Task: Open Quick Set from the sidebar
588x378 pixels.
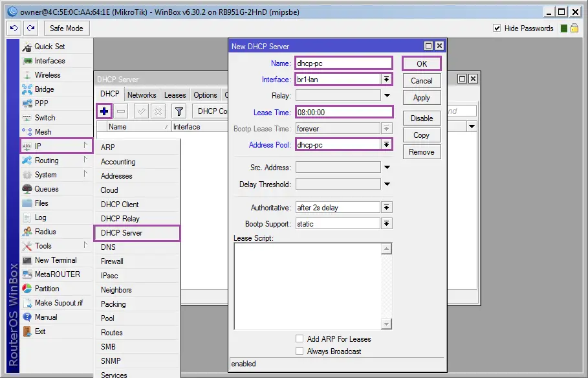Action: (56, 47)
